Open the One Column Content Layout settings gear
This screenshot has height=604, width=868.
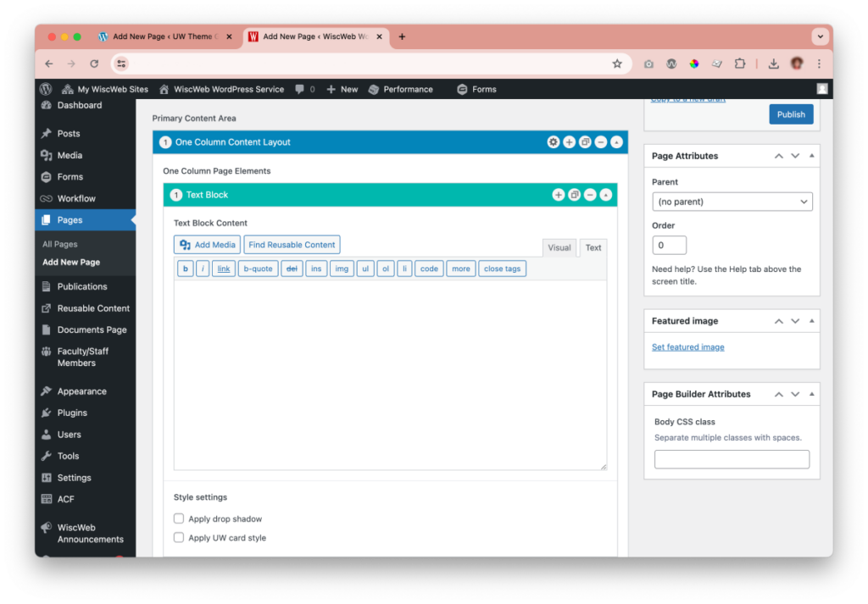pyautogui.click(x=554, y=141)
